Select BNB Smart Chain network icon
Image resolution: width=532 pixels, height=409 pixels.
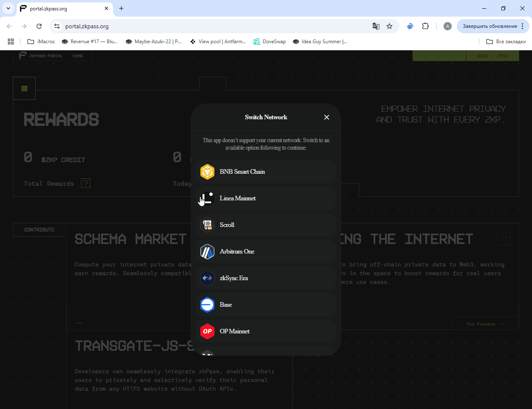click(207, 172)
